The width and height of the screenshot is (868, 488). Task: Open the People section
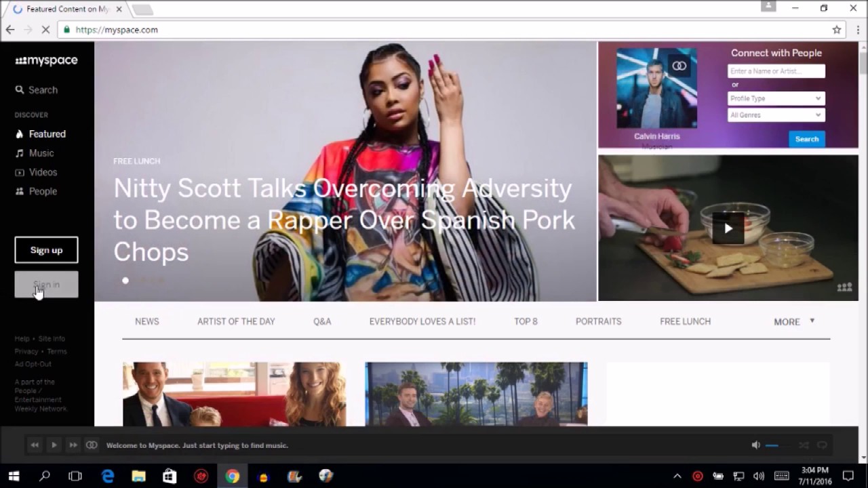tap(36, 191)
